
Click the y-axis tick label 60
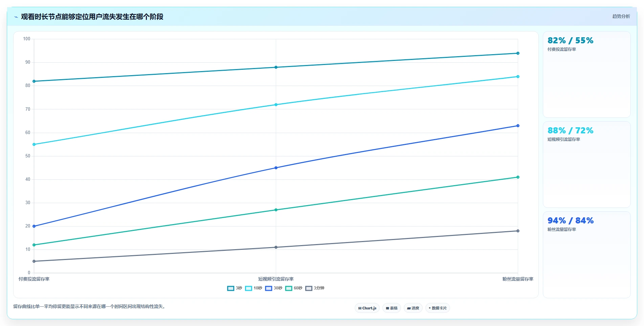click(x=28, y=133)
